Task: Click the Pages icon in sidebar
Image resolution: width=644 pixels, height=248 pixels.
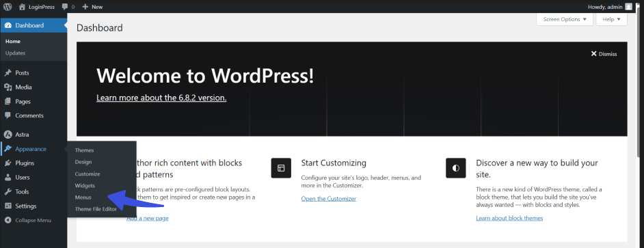Action: 8,101
